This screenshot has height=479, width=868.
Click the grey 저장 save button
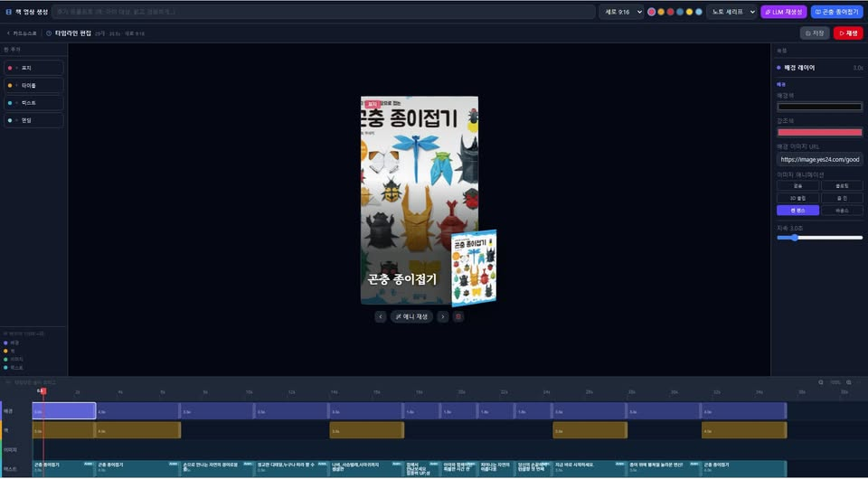click(815, 33)
